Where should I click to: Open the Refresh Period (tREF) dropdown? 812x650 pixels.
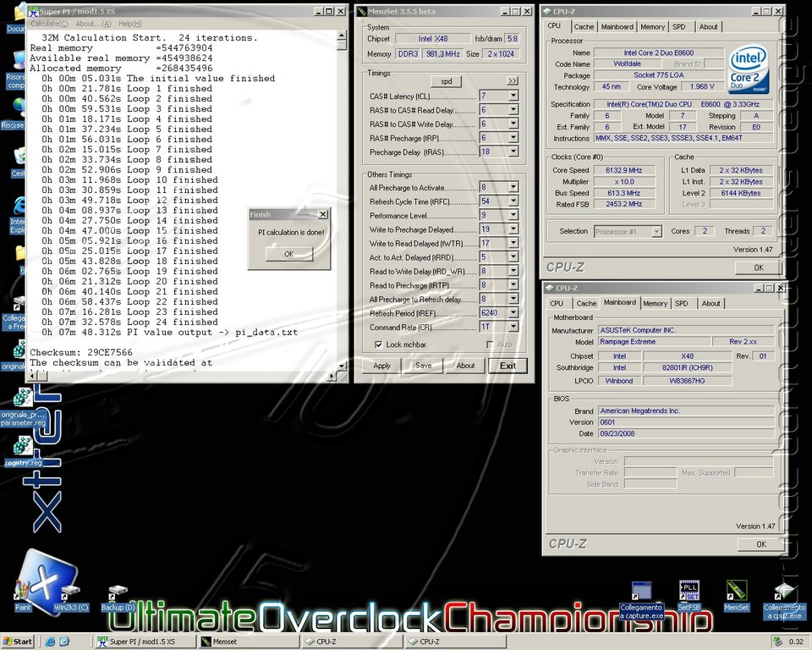pyautogui.click(x=513, y=313)
